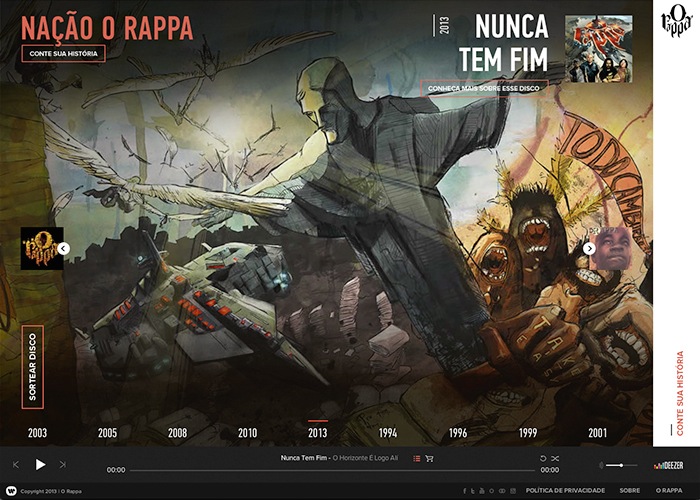Open the Flickr social icon in footer
The height and width of the screenshot is (500, 700).
502,491
